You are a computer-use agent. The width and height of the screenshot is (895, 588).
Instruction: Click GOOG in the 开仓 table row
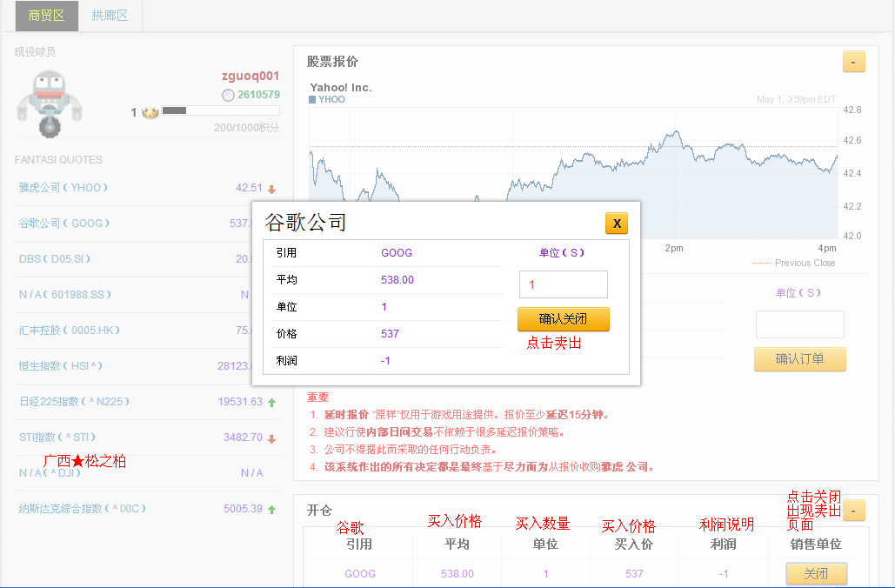(360, 574)
